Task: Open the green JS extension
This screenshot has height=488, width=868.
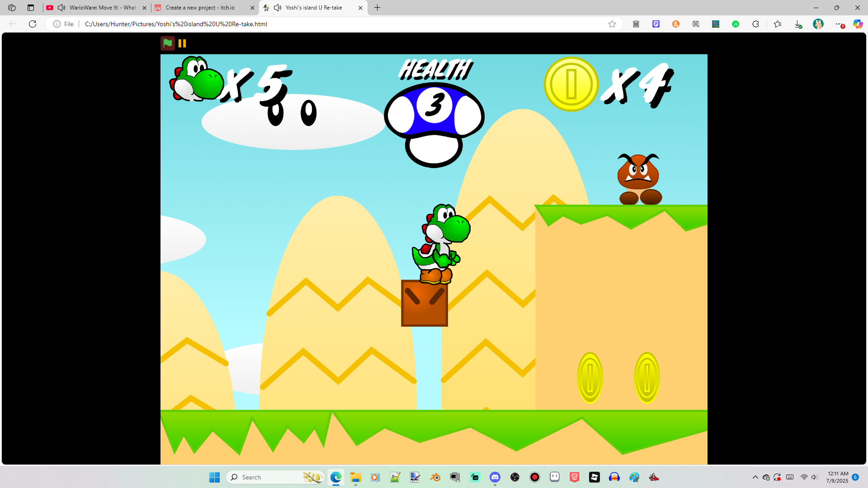Action: point(736,24)
